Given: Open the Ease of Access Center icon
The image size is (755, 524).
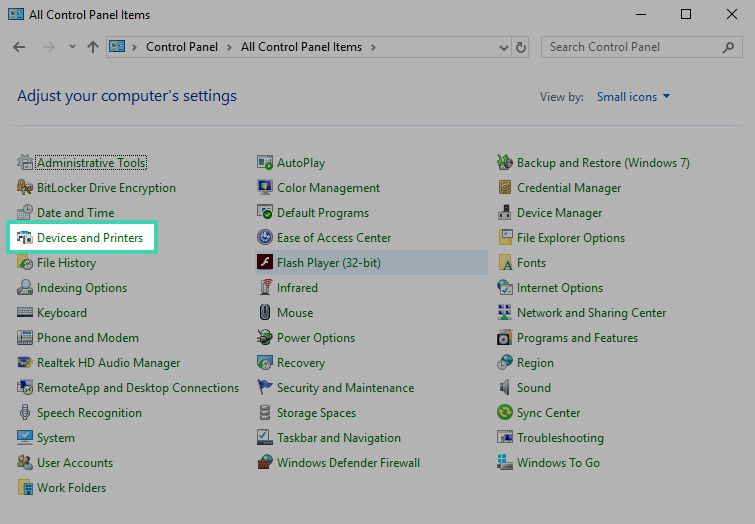Looking at the screenshot, I should [x=265, y=238].
